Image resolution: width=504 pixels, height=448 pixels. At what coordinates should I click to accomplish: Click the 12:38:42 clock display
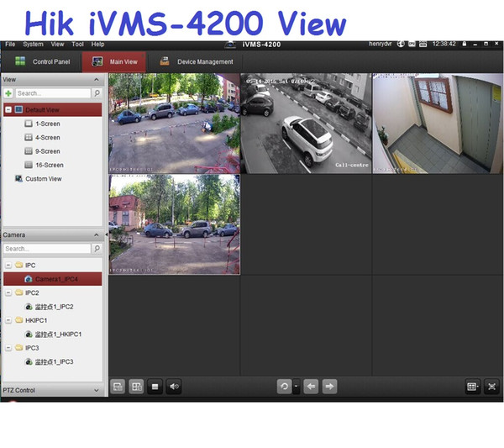(444, 44)
